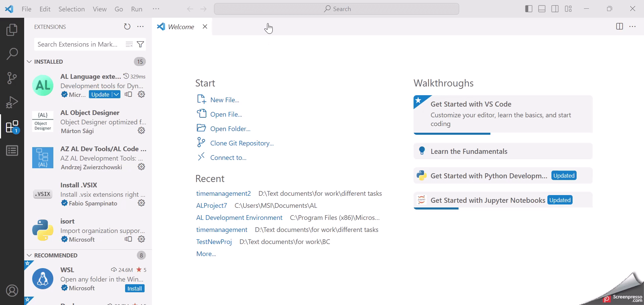Open the manage gear for AL Object Designer
Viewport: 644px width, 305px height.
pyautogui.click(x=142, y=131)
